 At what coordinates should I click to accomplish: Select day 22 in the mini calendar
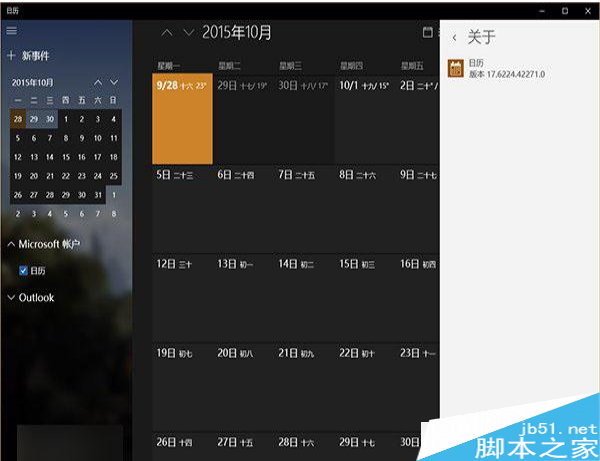(66, 176)
